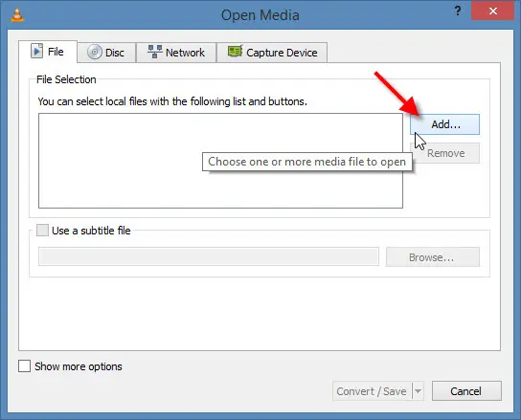
Task: Click the File Selection group label
Action: pos(66,79)
